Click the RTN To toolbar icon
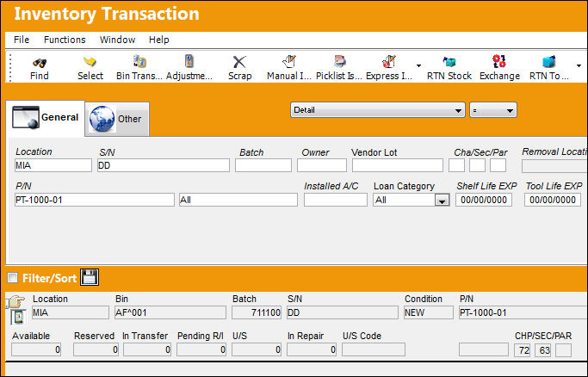 coord(548,61)
